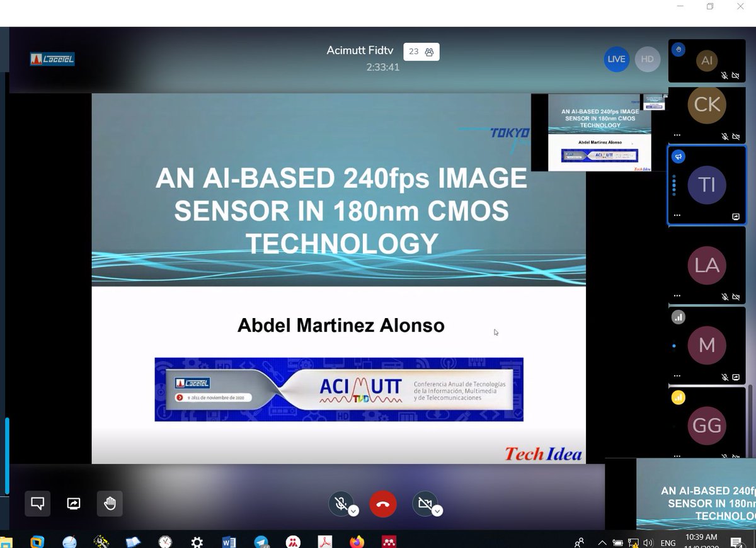Click the meeting title Acimutt Fidtv
The width and height of the screenshot is (756, 548).
pos(359,50)
